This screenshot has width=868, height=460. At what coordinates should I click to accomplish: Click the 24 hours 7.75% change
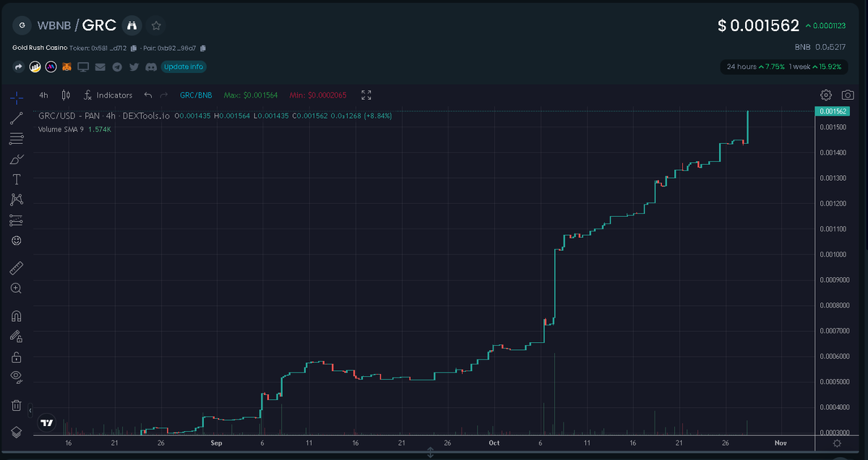pos(755,67)
